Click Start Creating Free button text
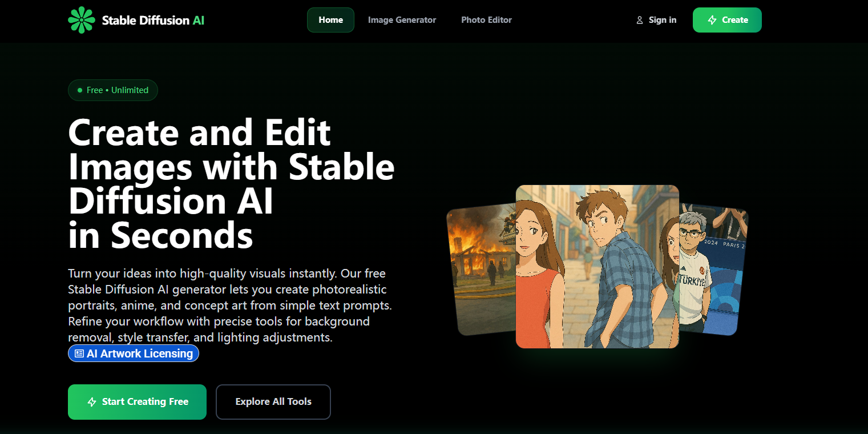Screen dimensions: 868x434 (x=145, y=402)
